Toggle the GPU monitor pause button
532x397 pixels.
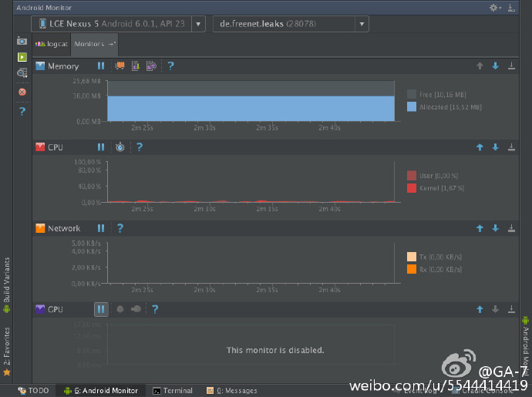101,309
